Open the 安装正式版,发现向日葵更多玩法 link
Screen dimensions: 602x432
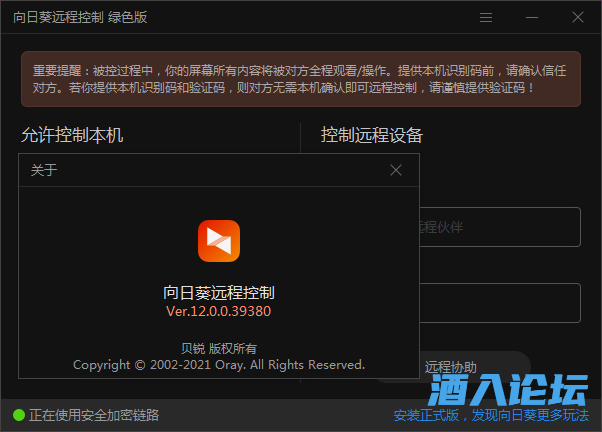coord(491,415)
